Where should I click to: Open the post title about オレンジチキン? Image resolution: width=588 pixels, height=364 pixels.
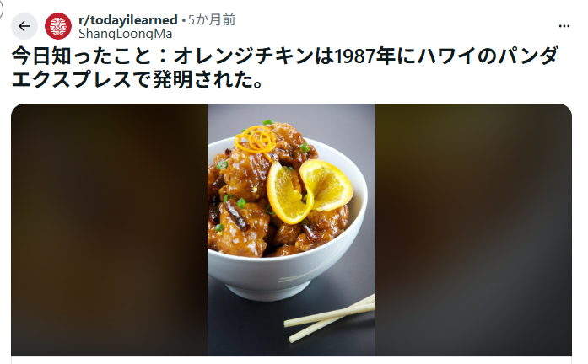coord(285,67)
